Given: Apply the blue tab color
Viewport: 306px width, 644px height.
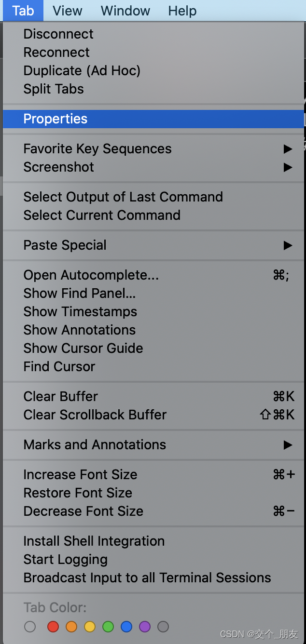Looking at the screenshot, I should 126,627.
